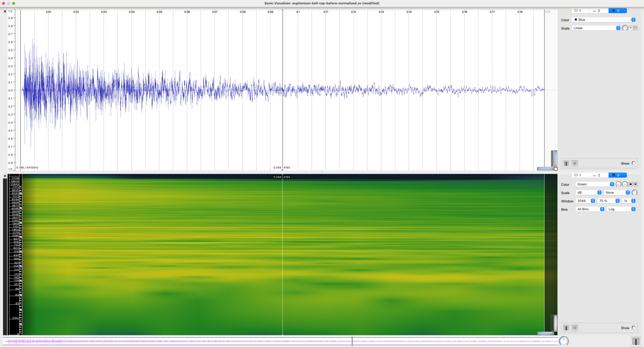644x347 pixels.
Task: Open the bottom-right level meter icon
Action: coord(636,341)
